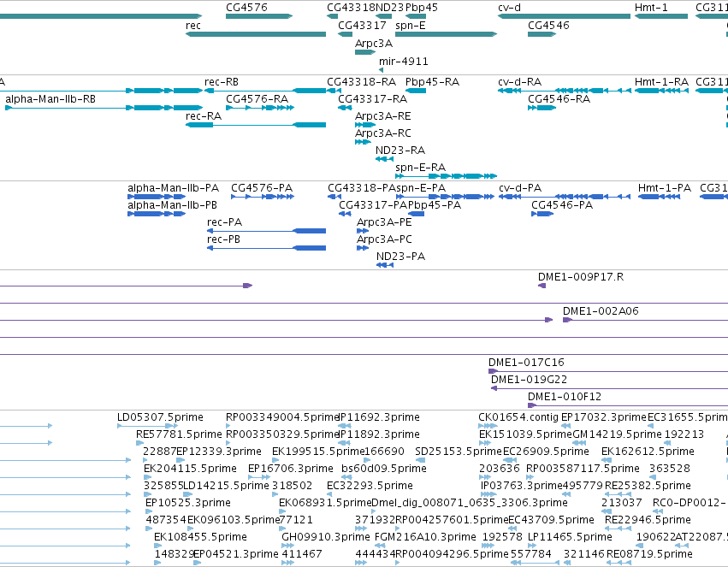Viewport: 728px width, 567px height.
Task: Click EST CK01654.contig label
Action: [x=518, y=417]
